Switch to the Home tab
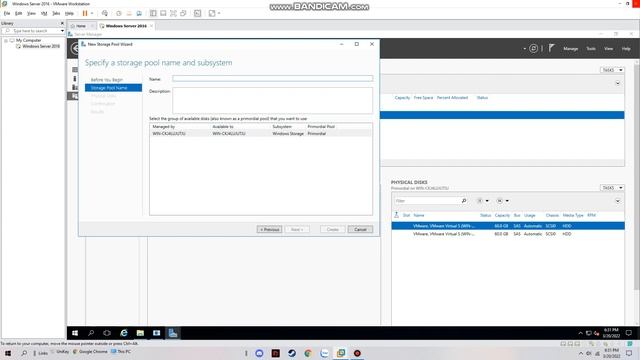The height and width of the screenshot is (360, 640). 81,26
